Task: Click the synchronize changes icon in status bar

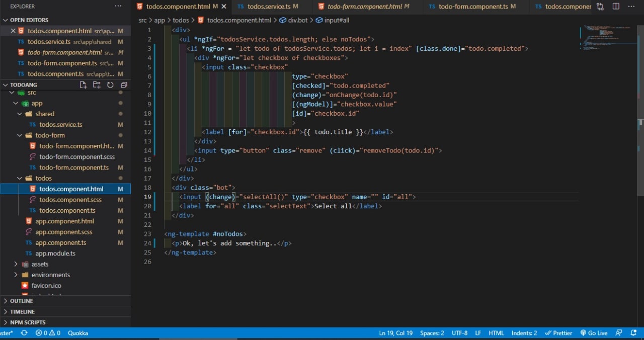Action: tap(24, 333)
